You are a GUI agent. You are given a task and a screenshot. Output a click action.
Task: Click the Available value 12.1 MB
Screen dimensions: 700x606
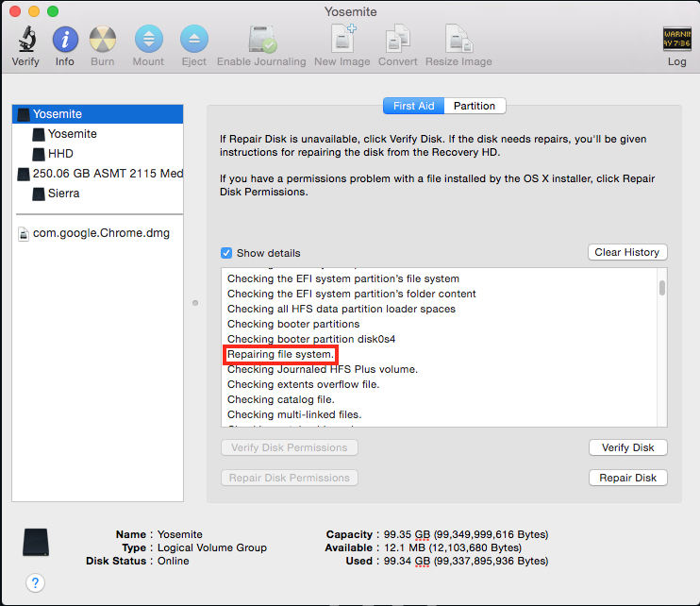[x=453, y=547]
